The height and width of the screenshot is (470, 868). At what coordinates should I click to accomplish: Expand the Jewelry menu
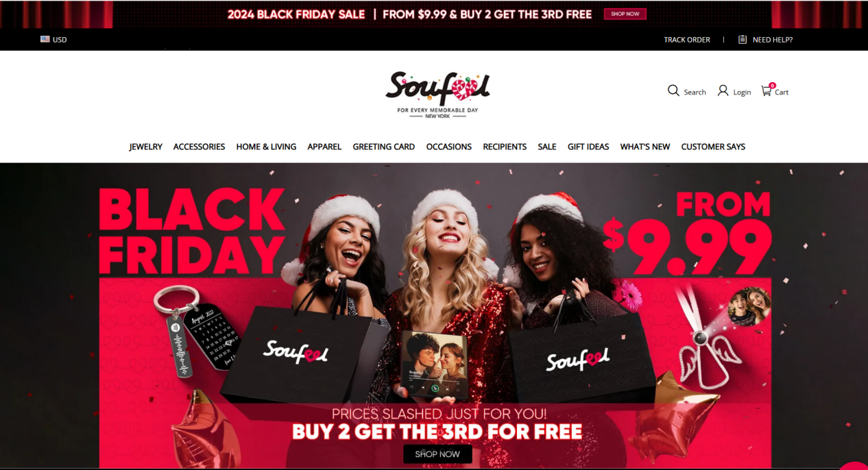pyautogui.click(x=146, y=147)
